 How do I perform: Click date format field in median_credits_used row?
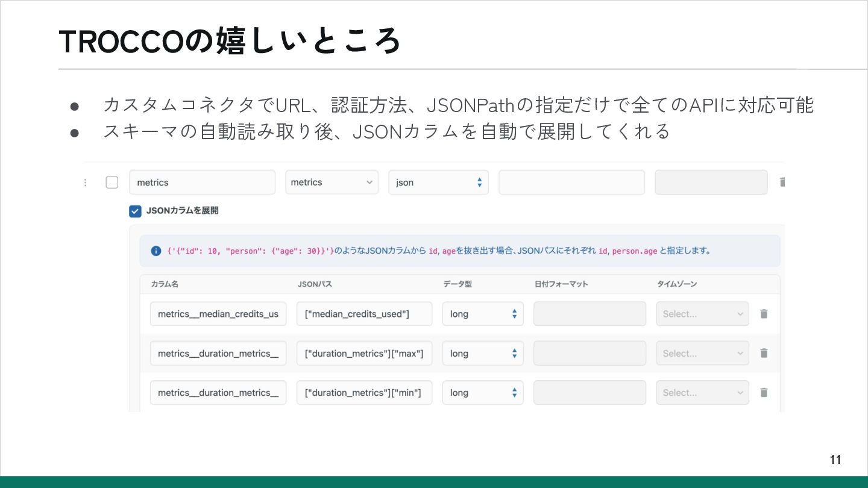click(x=590, y=314)
